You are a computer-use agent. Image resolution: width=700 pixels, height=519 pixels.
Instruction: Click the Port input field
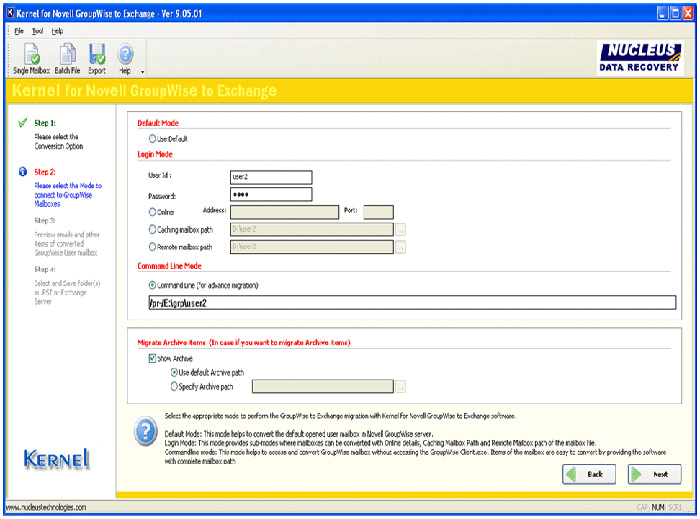click(x=378, y=212)
